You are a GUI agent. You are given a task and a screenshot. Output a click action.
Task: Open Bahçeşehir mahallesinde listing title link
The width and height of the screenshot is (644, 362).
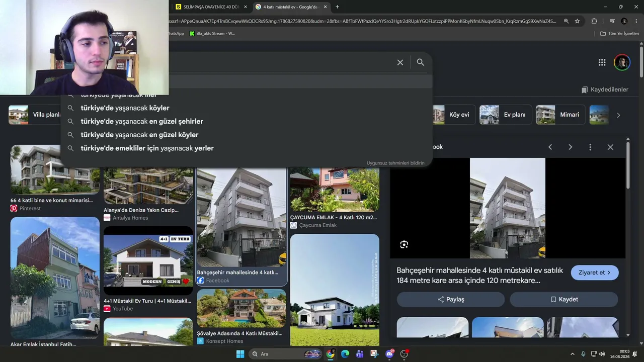point(479,276)
